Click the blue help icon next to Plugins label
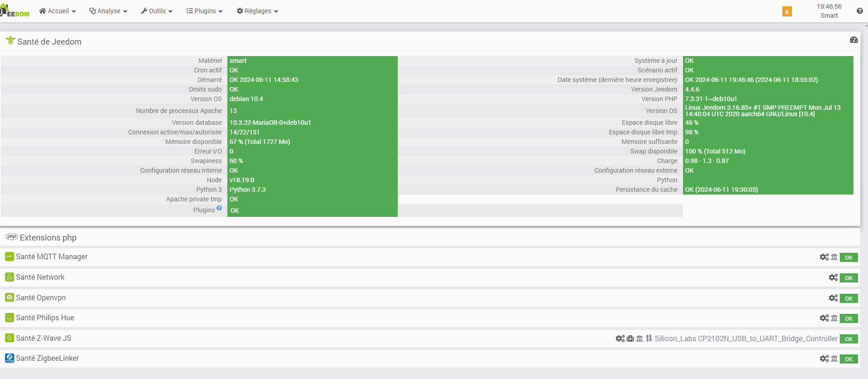Image resolution: width=868 pixels, height=379 pixels. pyautogui.click(x=219, y=208)
